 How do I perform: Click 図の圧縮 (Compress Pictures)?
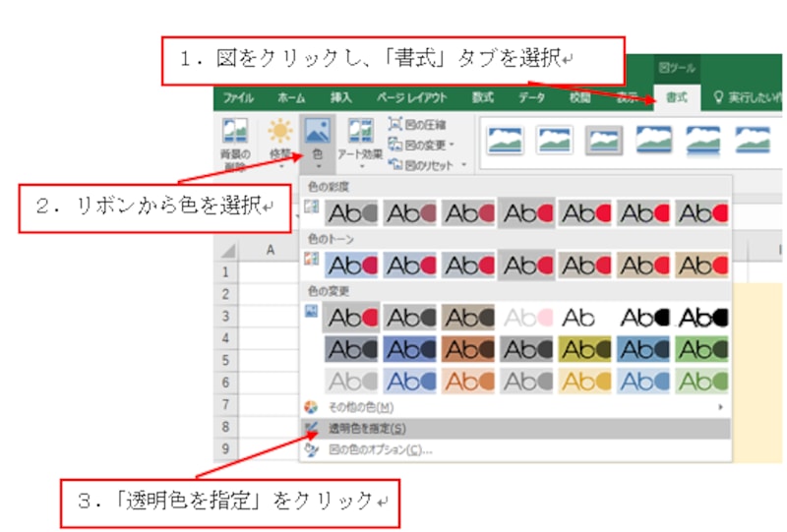(x=417, y=124)
